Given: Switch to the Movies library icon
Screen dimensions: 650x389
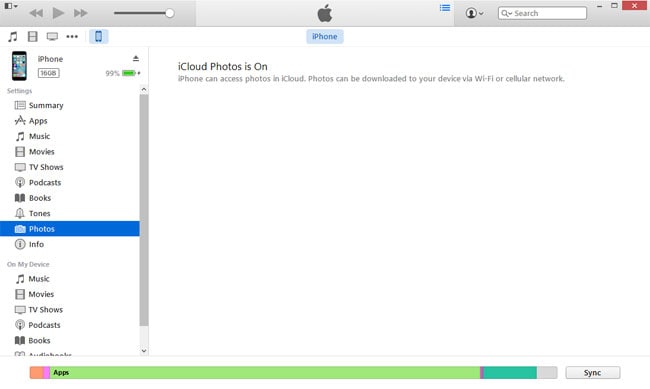Looking at the screenshot, I should [x=32, y=36].
